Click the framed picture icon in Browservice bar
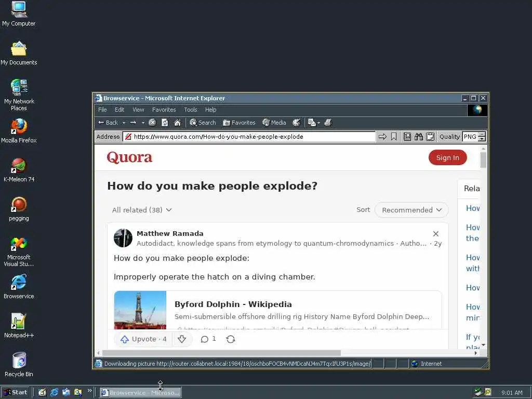This screenshot has width=532, height=399. [x=407, y=137]
